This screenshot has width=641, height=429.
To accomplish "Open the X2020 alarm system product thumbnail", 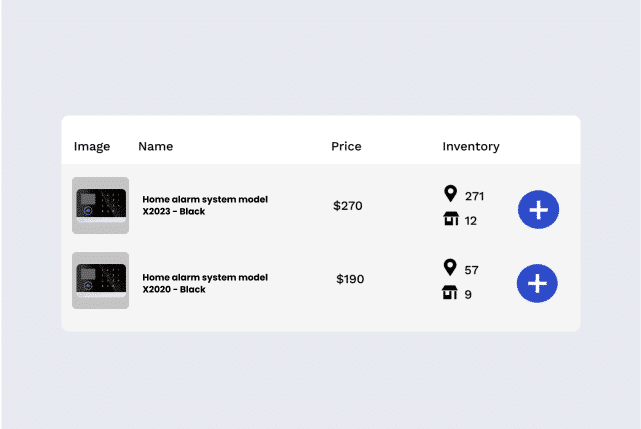I will [x=101, y=280].
